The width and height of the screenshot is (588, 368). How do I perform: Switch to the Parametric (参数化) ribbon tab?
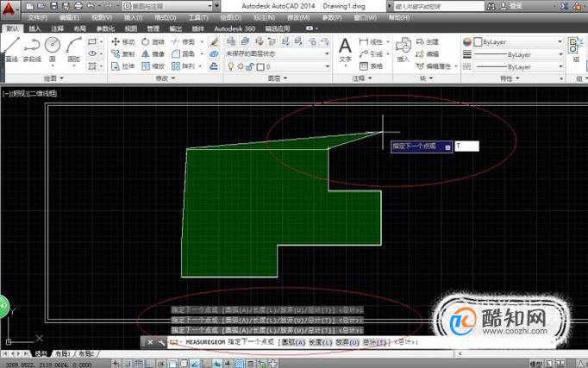pos(105,28)
